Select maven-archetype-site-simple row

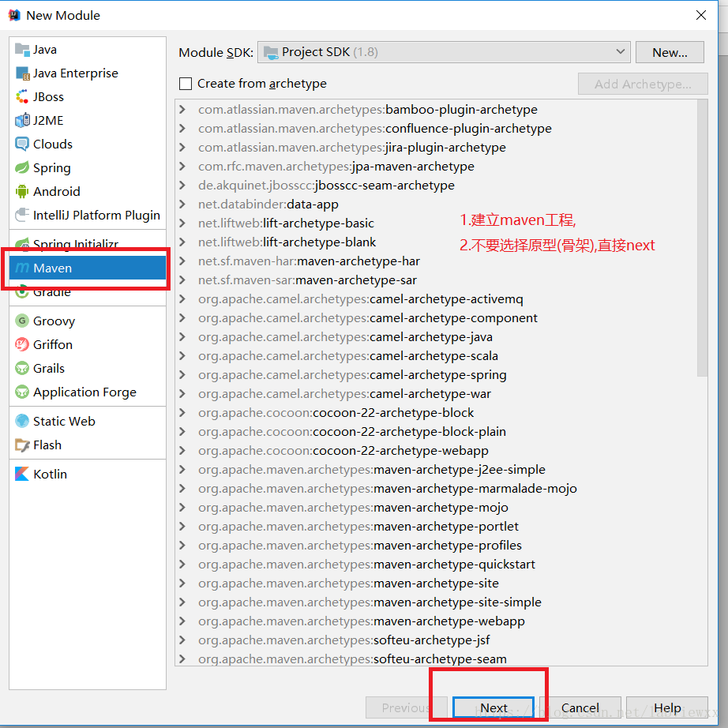pyautogui.click(x=437, y=602)
